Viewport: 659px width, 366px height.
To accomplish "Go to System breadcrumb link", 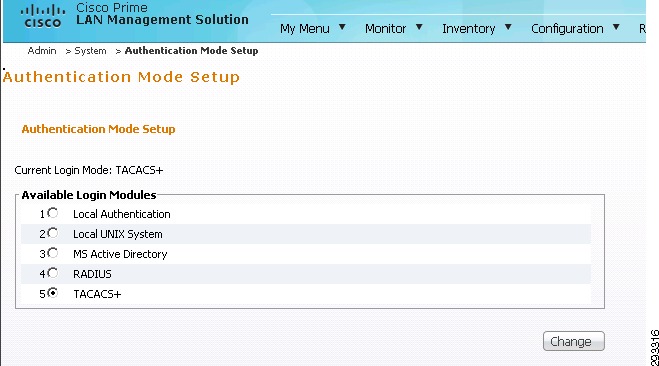I will 90,51.
